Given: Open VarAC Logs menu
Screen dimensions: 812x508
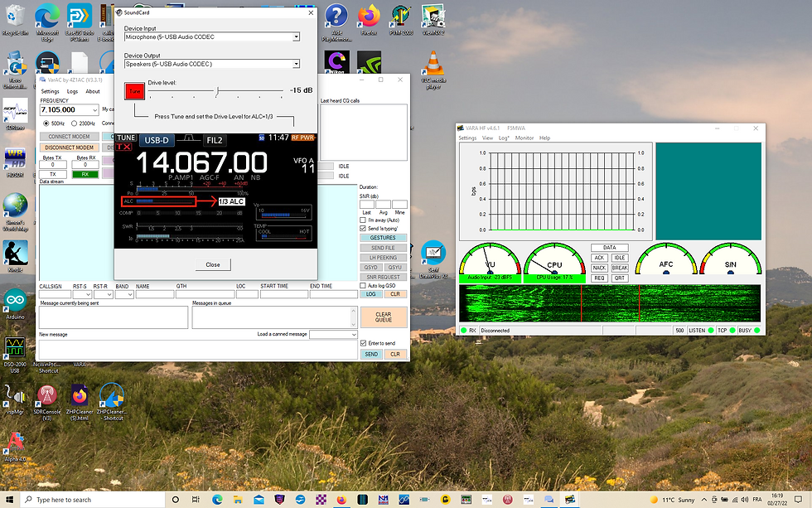Looking at the screenshot, I should [73, 91].
